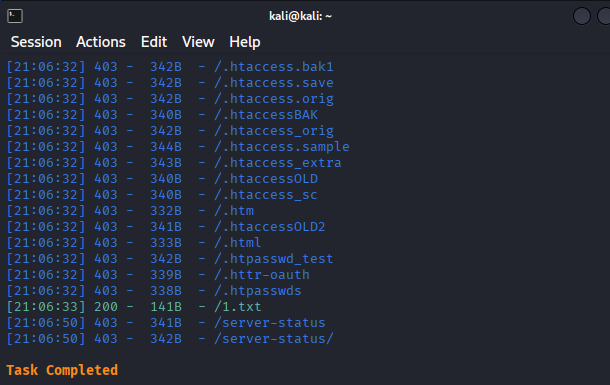Click the /server-status/ path with trailing slash
This screenshot has width=610, height=385.
(x=273, y=339)
